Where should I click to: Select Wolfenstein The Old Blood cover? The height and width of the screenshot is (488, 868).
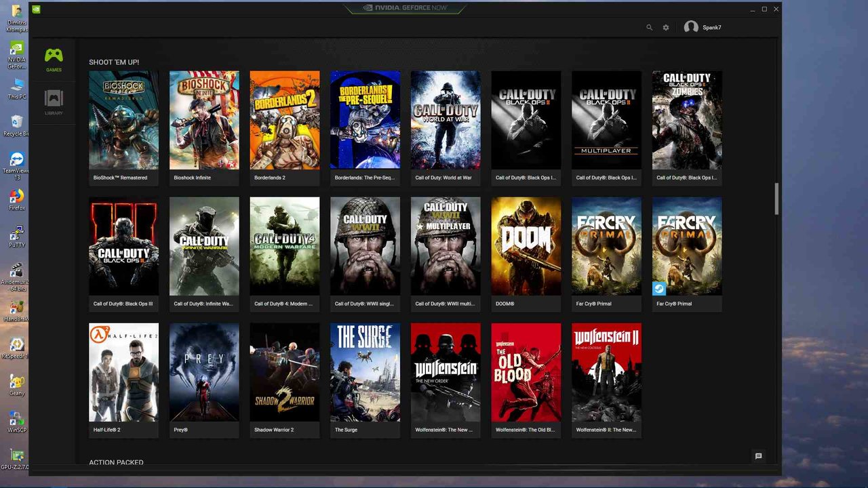[526, 372]
